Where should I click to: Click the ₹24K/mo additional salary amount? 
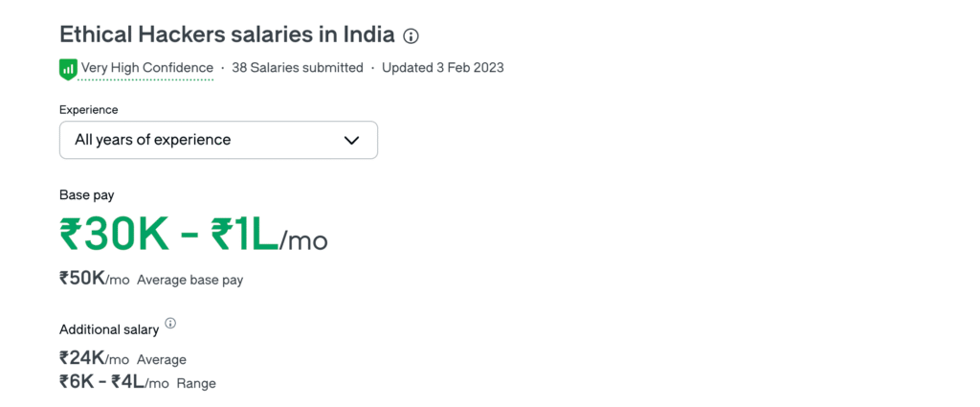coord(95,358)
